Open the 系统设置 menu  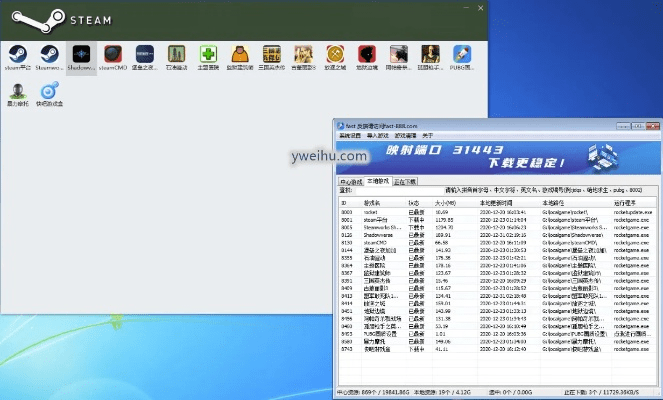tap(350, 135)
